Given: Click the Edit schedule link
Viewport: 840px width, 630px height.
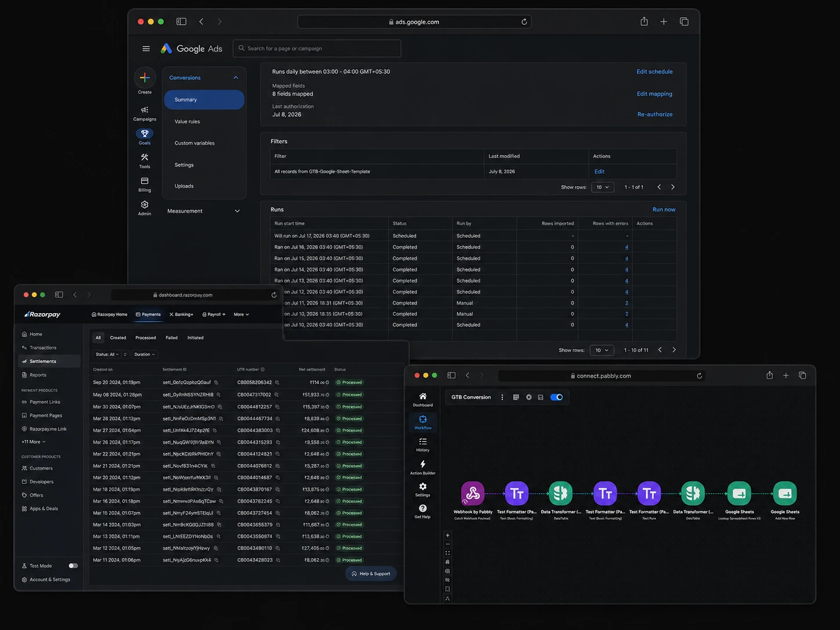Looking at the screenshot, I should click(x=654, y=72).
